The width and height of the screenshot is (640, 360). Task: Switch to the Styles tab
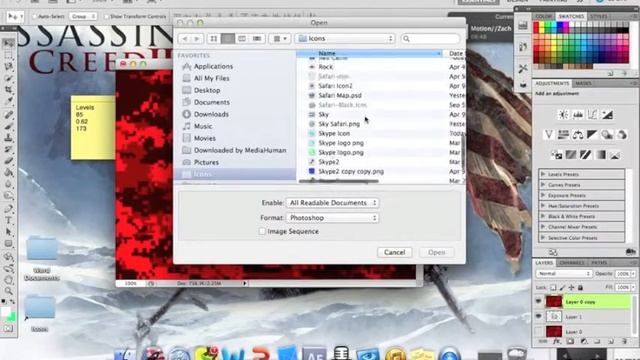tap(599, 16)
